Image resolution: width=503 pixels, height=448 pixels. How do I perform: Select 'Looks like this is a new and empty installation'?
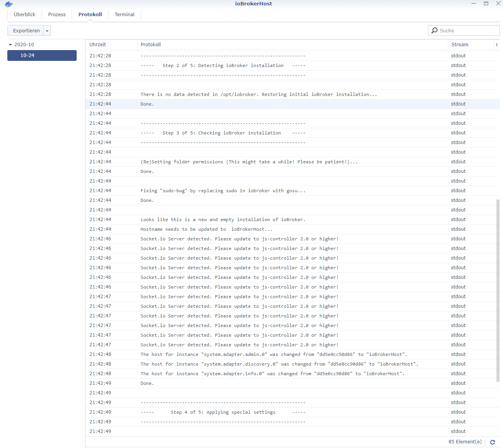pos(293,220)
